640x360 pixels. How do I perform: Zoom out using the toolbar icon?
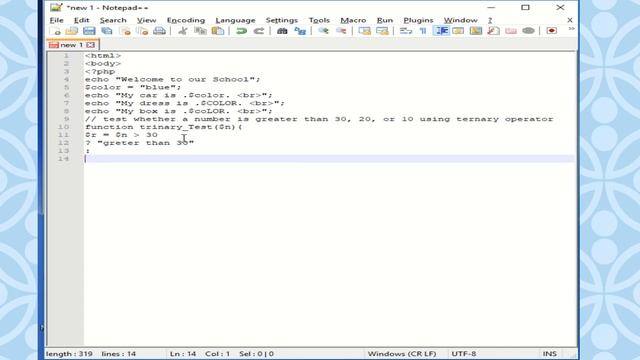[x=341, y=31]
